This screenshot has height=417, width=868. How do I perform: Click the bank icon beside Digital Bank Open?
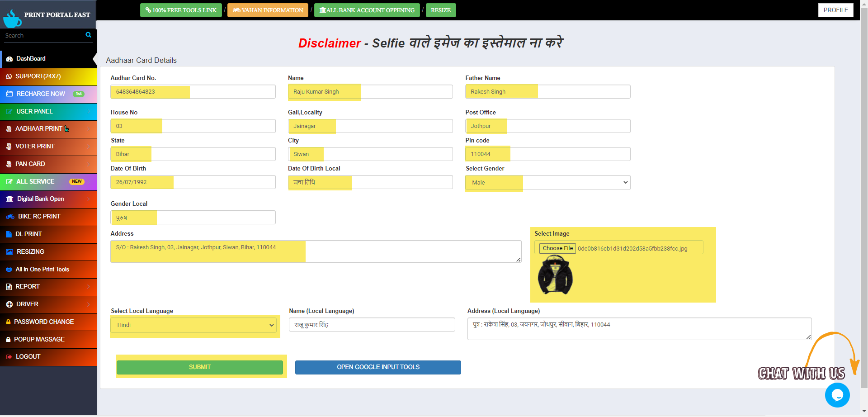coord(9,199)
